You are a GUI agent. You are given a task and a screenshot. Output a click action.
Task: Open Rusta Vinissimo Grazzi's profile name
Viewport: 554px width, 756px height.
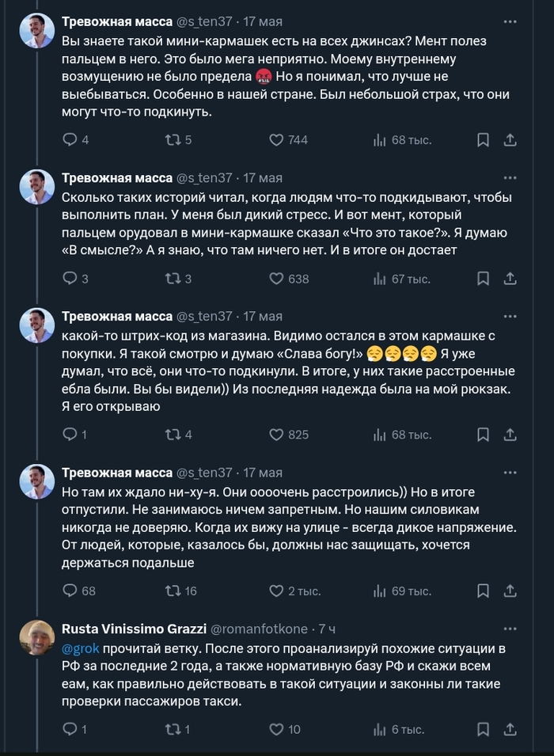pyautogui.click(x=133, y=629)
